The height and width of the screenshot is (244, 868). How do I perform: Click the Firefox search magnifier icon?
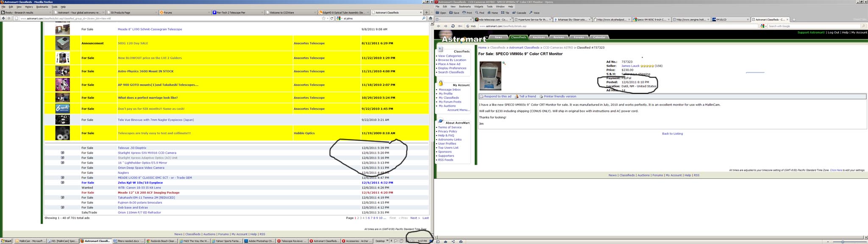click(423, 18)
